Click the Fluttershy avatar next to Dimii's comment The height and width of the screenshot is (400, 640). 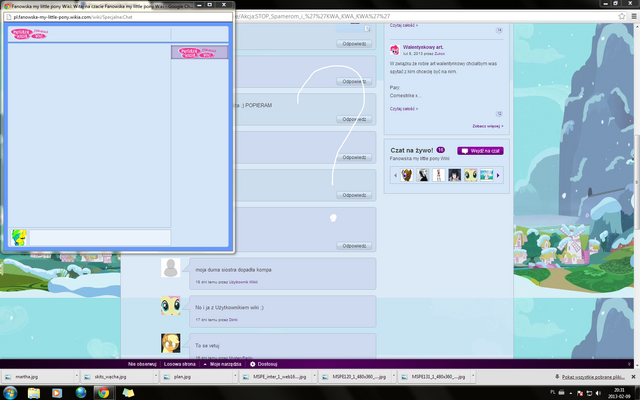[171, 305]
